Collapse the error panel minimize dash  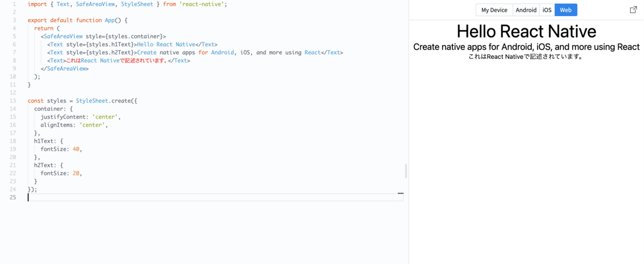(x=400, y=193)
